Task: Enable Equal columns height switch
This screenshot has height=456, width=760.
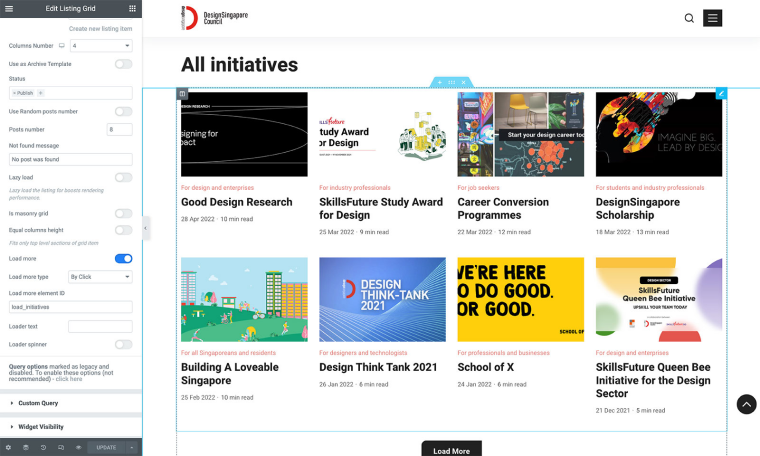Action: point(124,230)
